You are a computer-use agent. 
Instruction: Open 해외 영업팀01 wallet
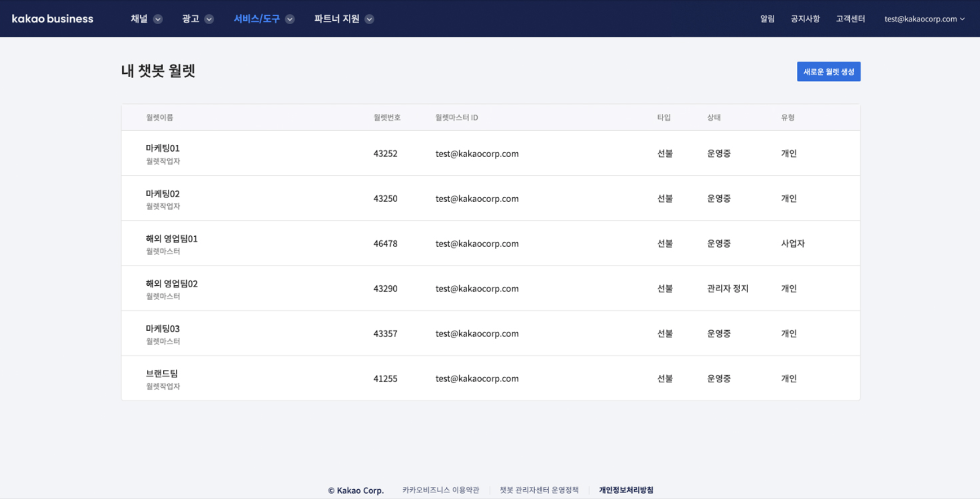click(171, 239)
